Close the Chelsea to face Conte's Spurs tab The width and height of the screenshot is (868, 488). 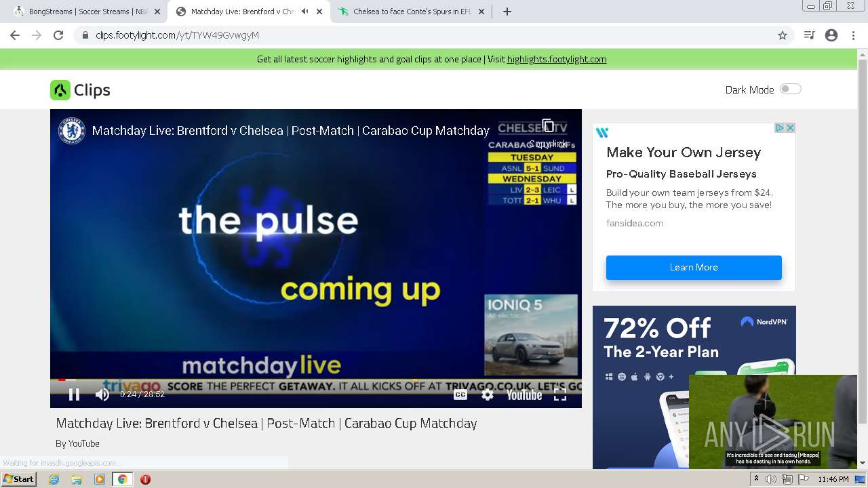pyautogui.click(x=481, y=12)
